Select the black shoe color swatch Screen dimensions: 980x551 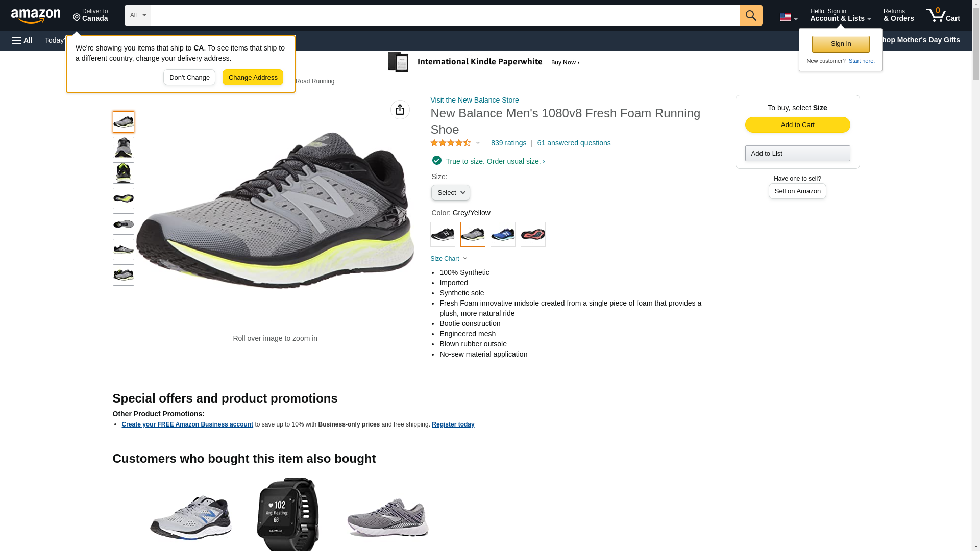click(x=443, y=235)
